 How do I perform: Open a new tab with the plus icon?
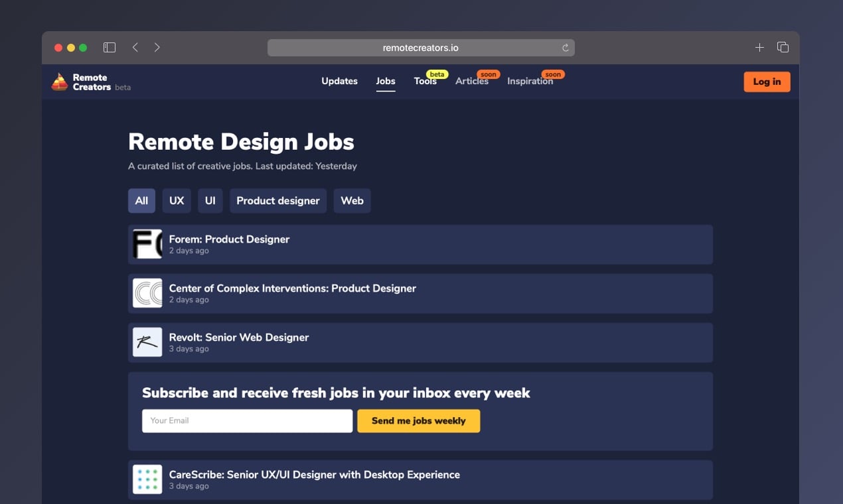(x=759, y=48)
